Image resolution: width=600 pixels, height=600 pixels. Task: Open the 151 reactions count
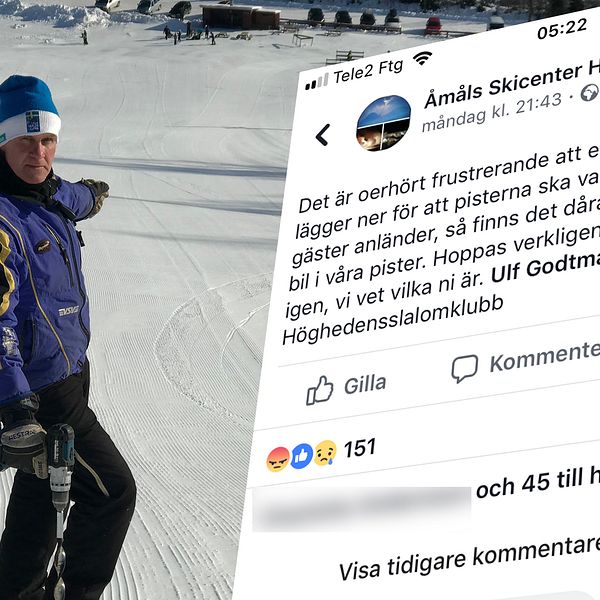tap(360, 448)
